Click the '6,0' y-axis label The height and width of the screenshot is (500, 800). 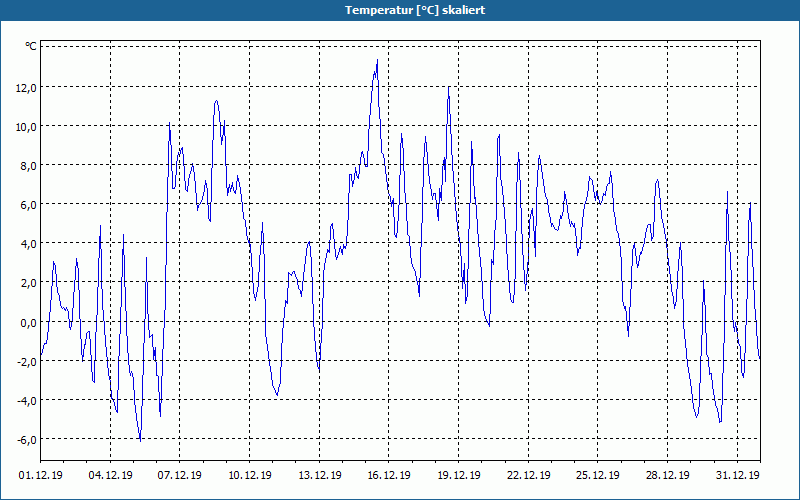point(29,205)
